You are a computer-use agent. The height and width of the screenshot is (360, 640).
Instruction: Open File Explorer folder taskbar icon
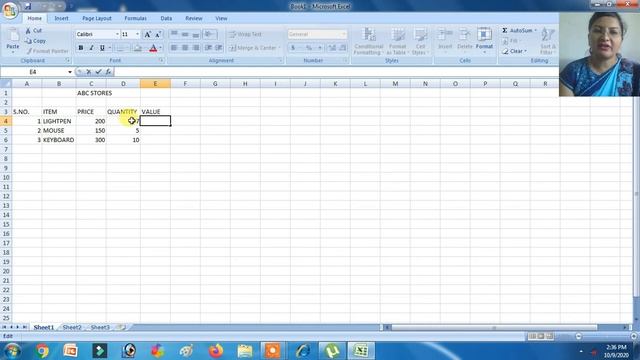[x=245, y=351]
